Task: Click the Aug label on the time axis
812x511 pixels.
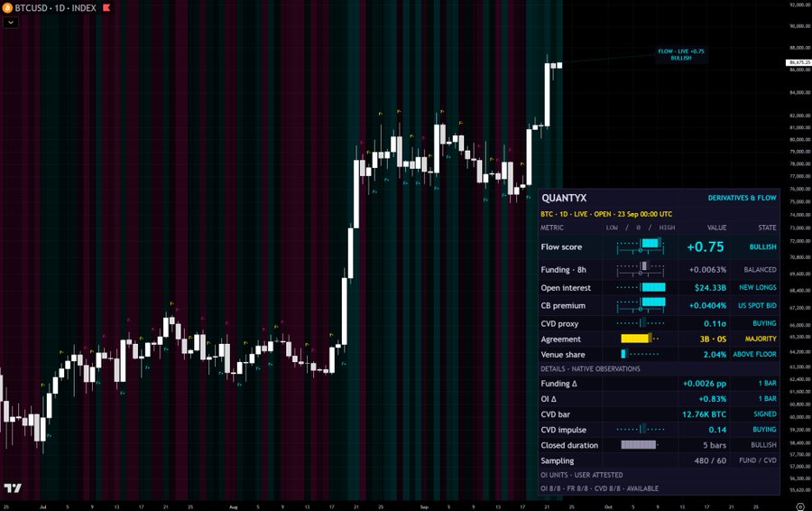Action: [233, 506]
